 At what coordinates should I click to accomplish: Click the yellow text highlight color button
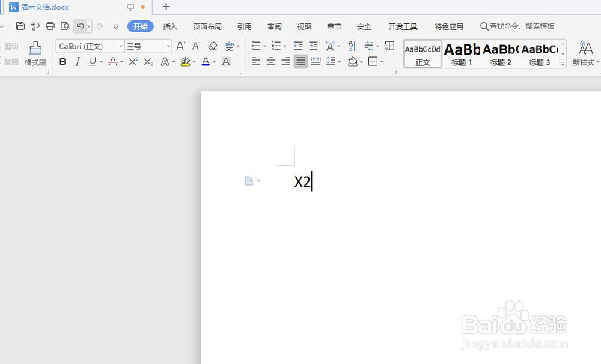[186, 62]
